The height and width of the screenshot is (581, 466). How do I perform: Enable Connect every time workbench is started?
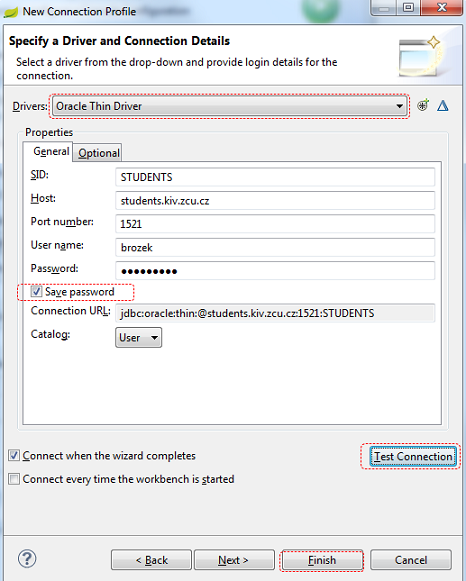(x=14, y=479)
